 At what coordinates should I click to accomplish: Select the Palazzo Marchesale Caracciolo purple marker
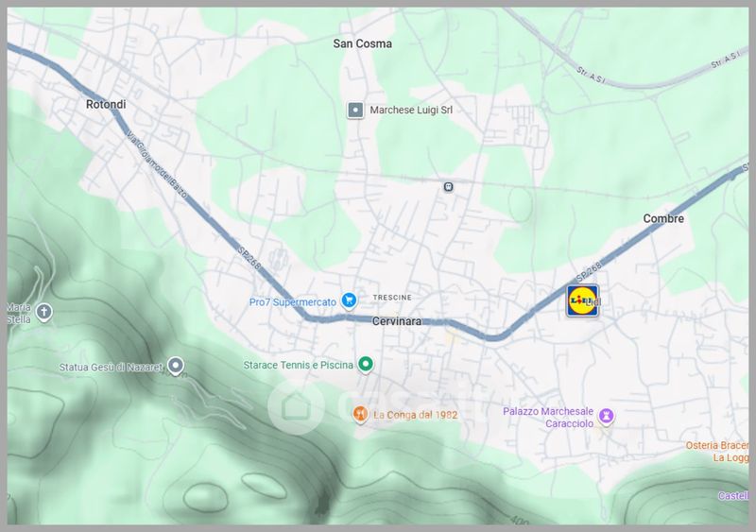[x=608, y=416]
